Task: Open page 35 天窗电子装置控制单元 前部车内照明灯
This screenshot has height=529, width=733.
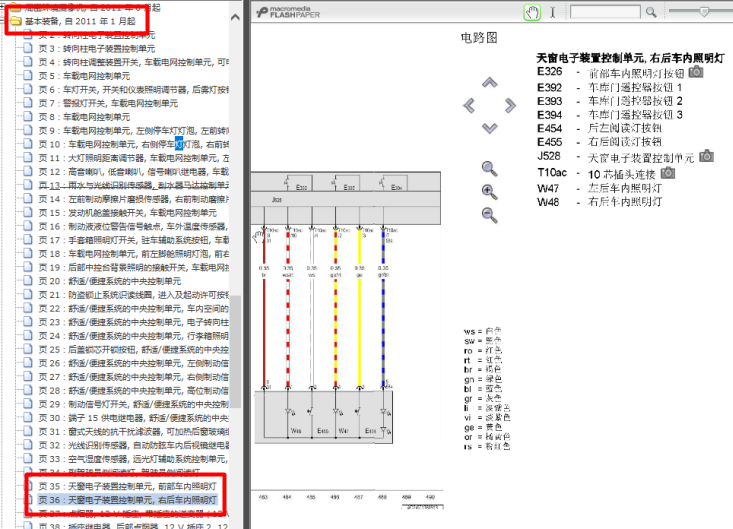Action: tap(128, 486)
